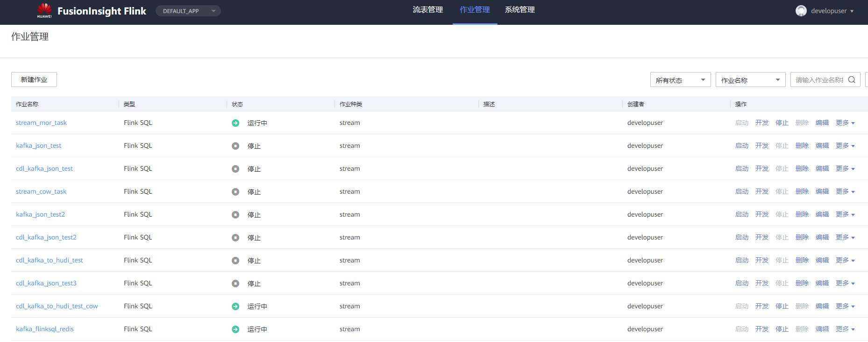The width and height of the screenshot is (868, 342).
Task: Expand 更多 menu for cdl_kafka_to_hudi_test_cow
Action: [845, 306]
